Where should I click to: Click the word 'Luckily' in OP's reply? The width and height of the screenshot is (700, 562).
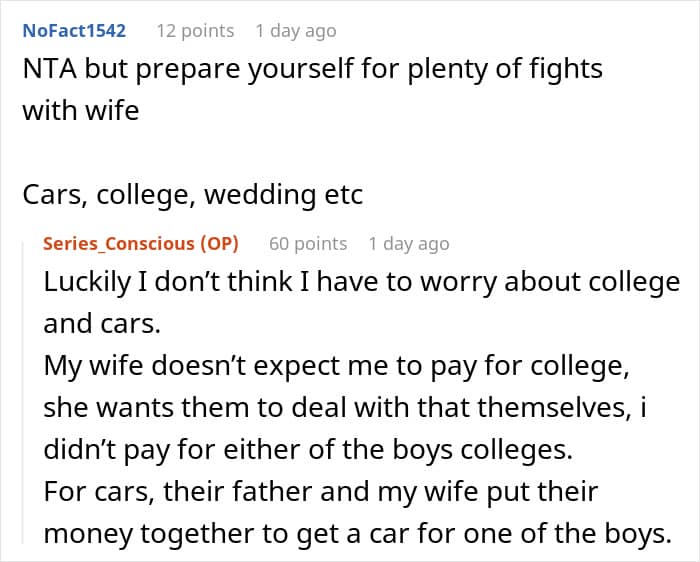[x=85, y=282]
